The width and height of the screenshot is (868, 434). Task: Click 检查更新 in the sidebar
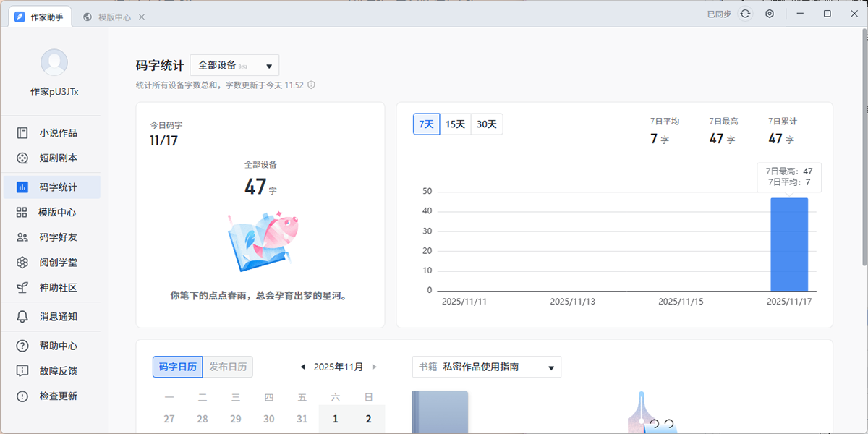click(58, 396)
